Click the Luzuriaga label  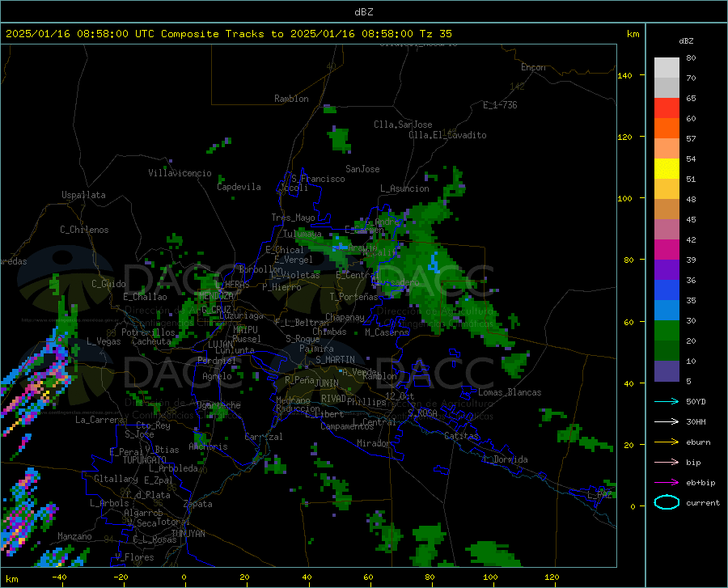coord(241,316)
